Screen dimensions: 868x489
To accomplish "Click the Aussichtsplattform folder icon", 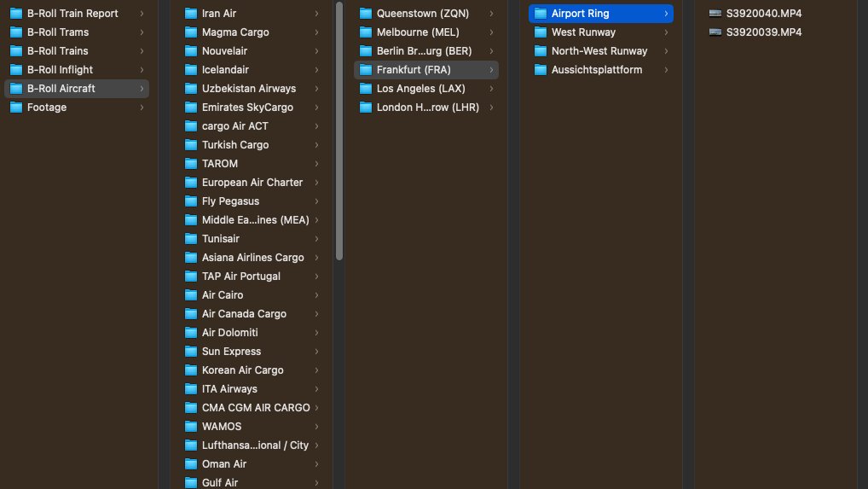I will click(541, 70).
